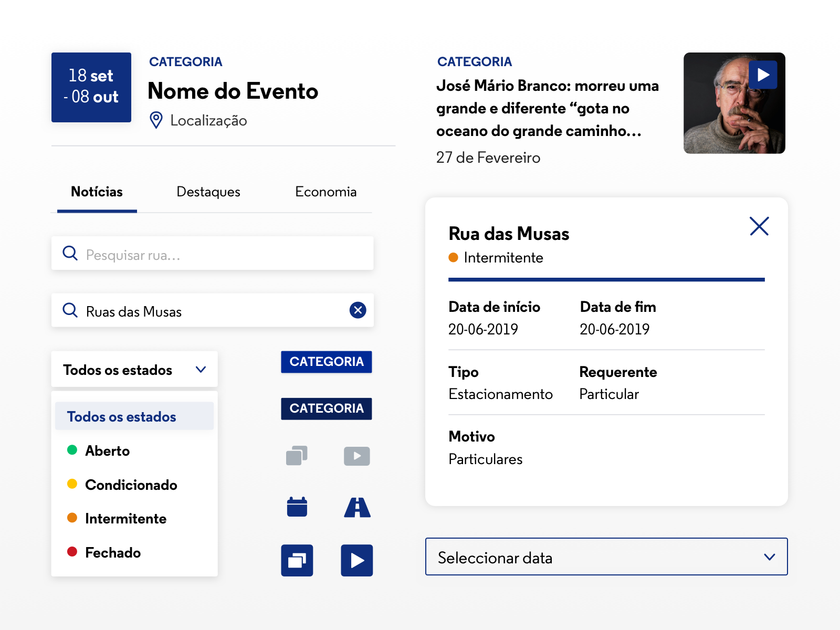Click the play icon on news photo
The width and height of the screenshot is (840, 630).
763,75
